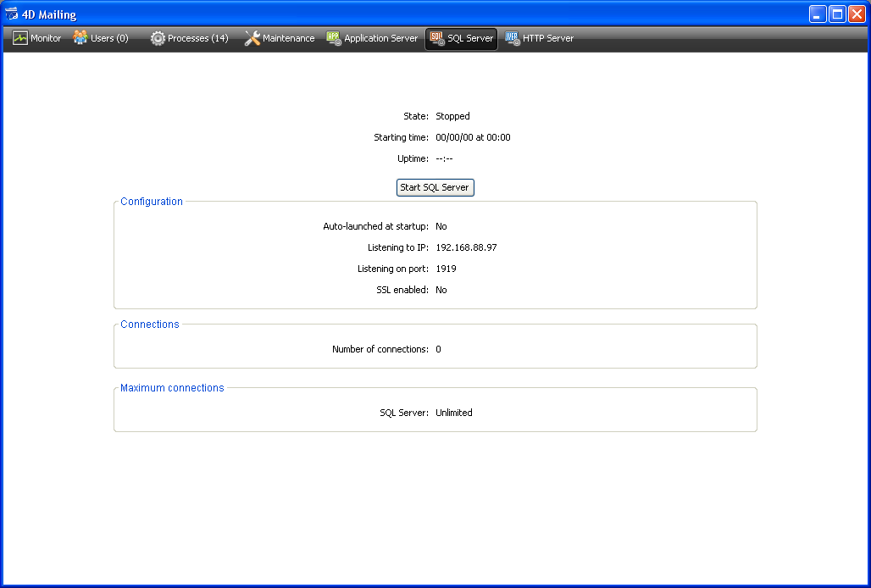The height and width of the screenshot is (588, 871).
Task: Open the HTTP Server tab label
Action: pyautogui.click(x=548, y=38)
